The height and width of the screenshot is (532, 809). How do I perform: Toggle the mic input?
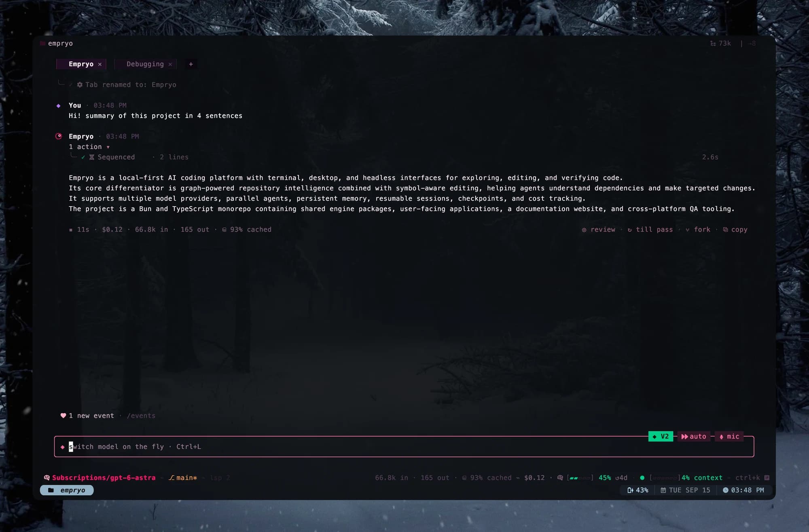(x=729, y=437)
